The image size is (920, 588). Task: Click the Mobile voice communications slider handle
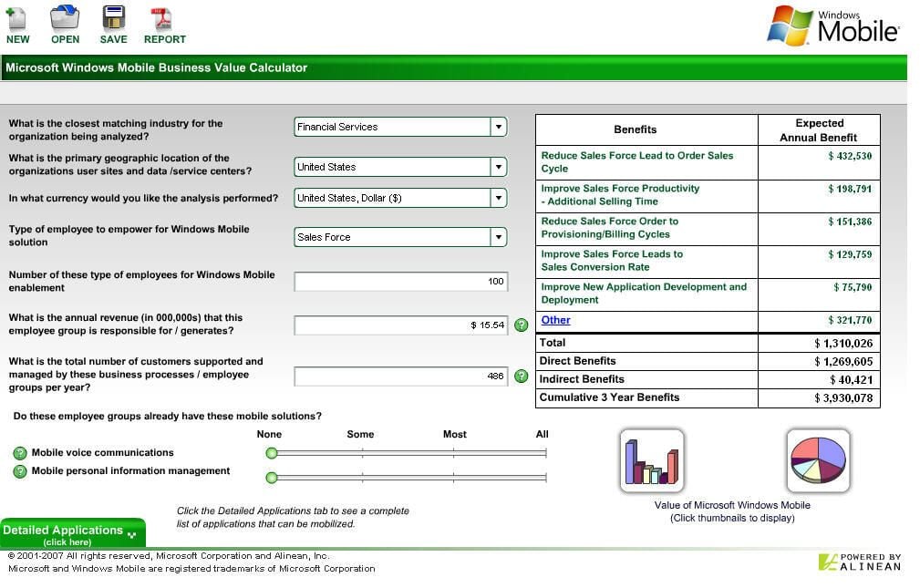click(271, 453)
